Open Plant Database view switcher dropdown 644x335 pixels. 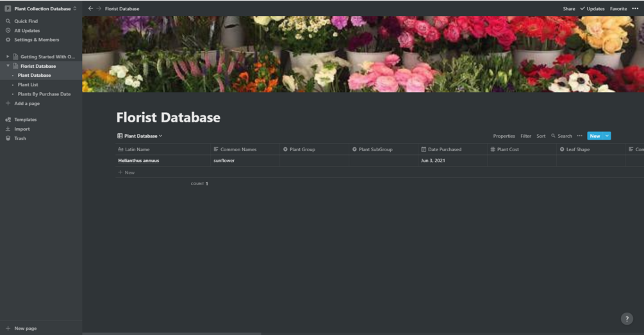point(140,136)
